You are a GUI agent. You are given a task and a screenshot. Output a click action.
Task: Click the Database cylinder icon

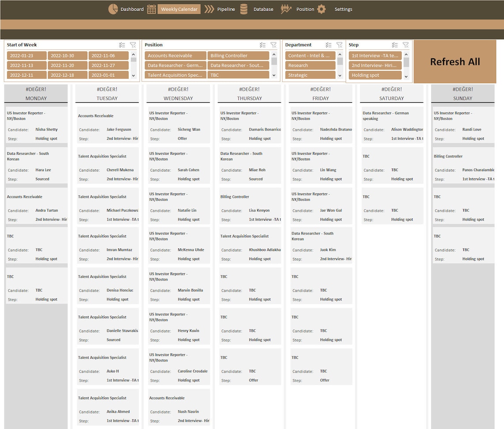[x=244, y=8]
